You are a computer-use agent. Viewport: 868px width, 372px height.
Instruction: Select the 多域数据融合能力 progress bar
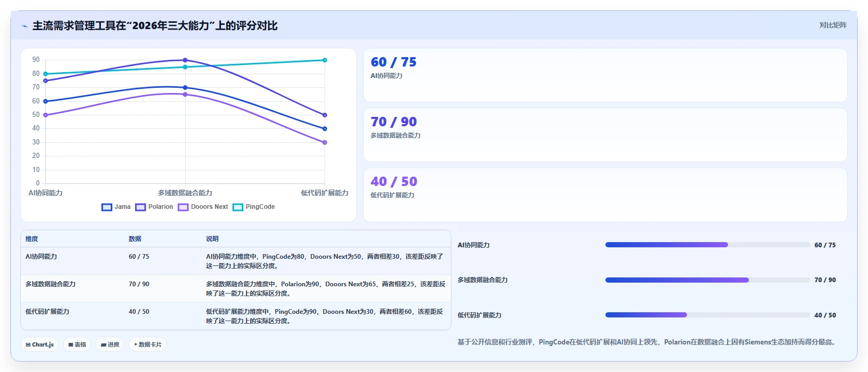pyautogui.click(x=707, y=280)
